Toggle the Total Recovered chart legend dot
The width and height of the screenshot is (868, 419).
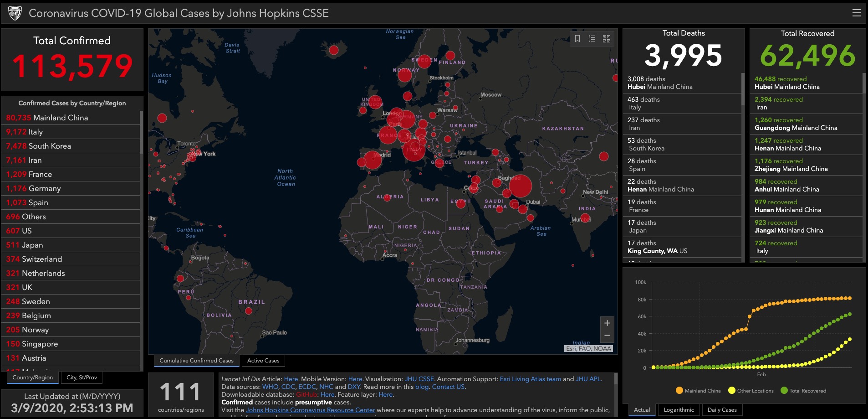point(784,390)
